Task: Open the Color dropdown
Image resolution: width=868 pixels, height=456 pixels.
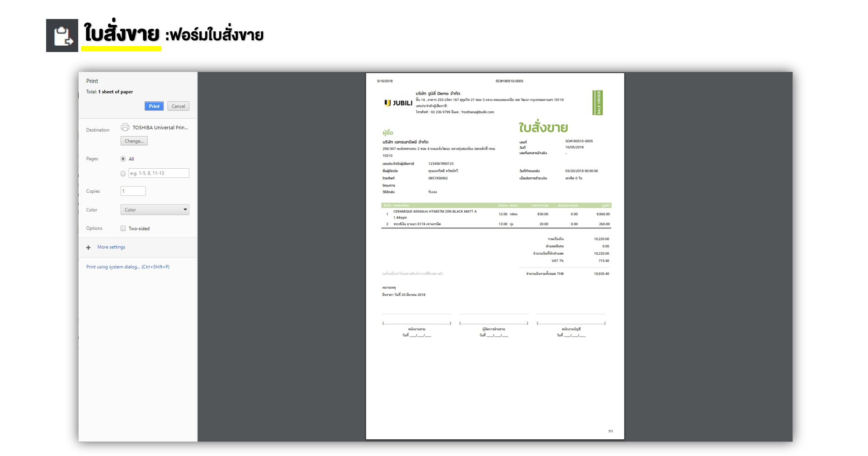Action: [x=155, y=210]
